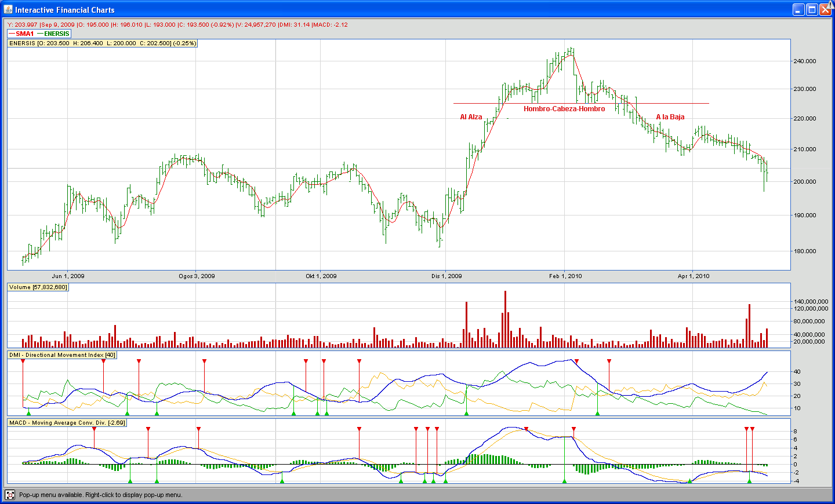Screen dimensions: 835x504
Task: Click the 40,000,000 volume axis label
Action: (809, 335)
